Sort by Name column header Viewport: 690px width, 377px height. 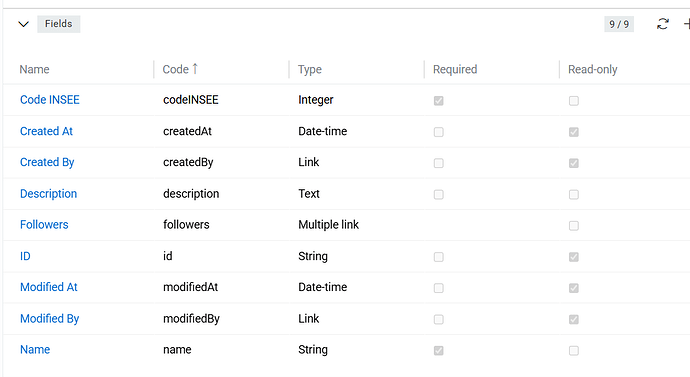pyautogui.click(x=34, y=70)
